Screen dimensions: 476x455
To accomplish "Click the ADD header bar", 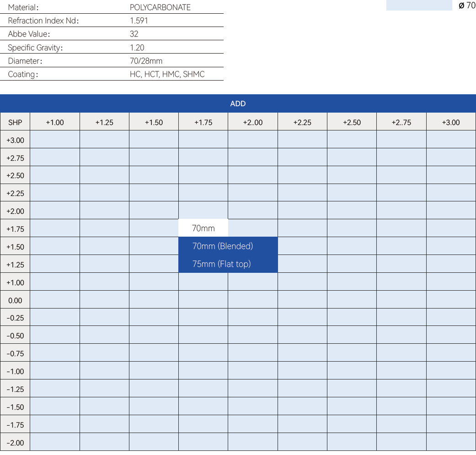I will (238, 103).
